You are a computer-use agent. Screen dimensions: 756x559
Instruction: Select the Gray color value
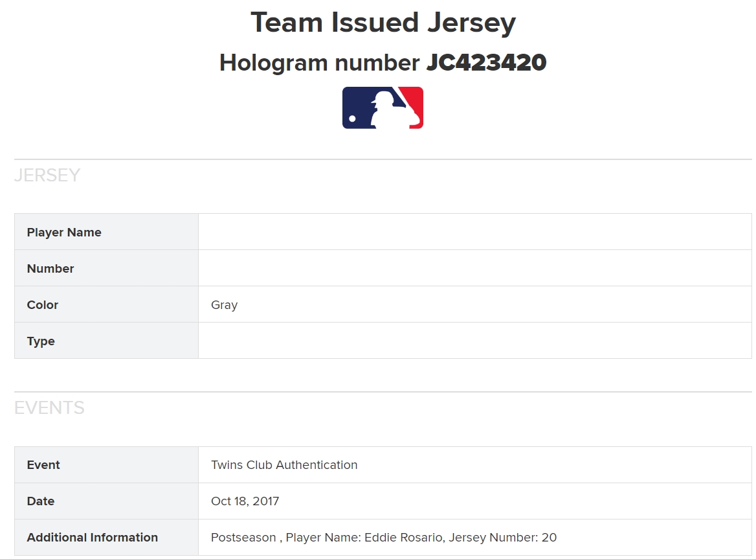pos(224,305)
